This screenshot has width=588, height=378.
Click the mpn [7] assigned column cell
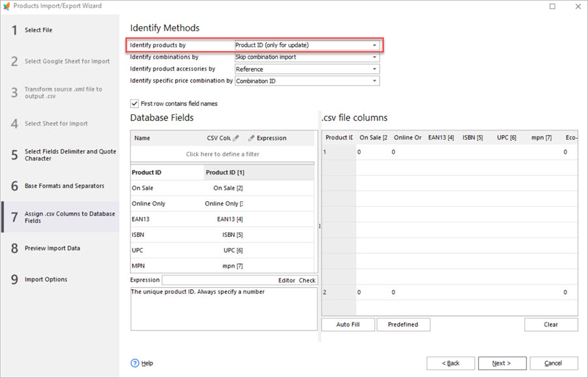pos(225,266)
